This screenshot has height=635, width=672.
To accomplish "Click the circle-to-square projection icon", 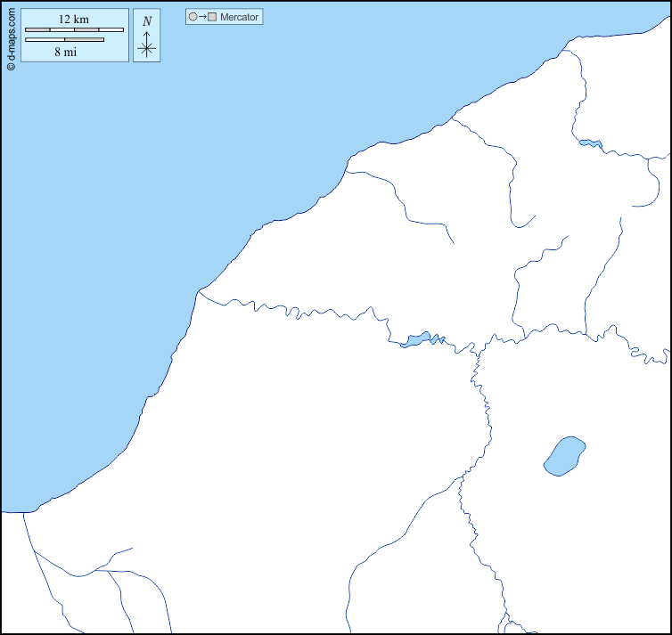I will (202, 17).
